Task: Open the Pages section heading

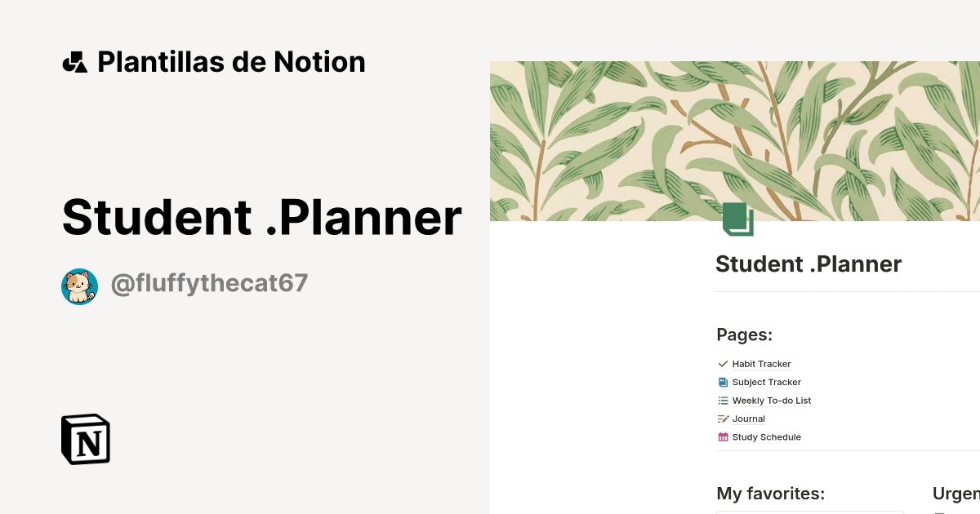Action: (744, 335)
